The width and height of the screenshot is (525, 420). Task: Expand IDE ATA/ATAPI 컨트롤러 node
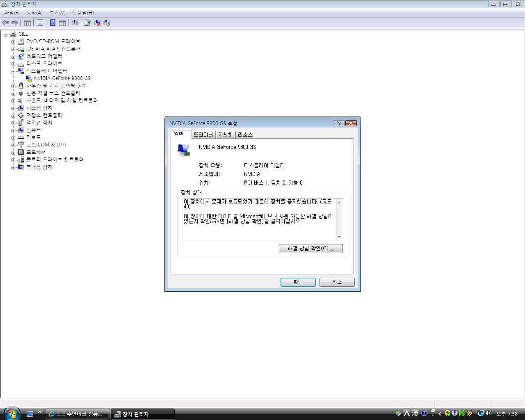pos(13,49)
